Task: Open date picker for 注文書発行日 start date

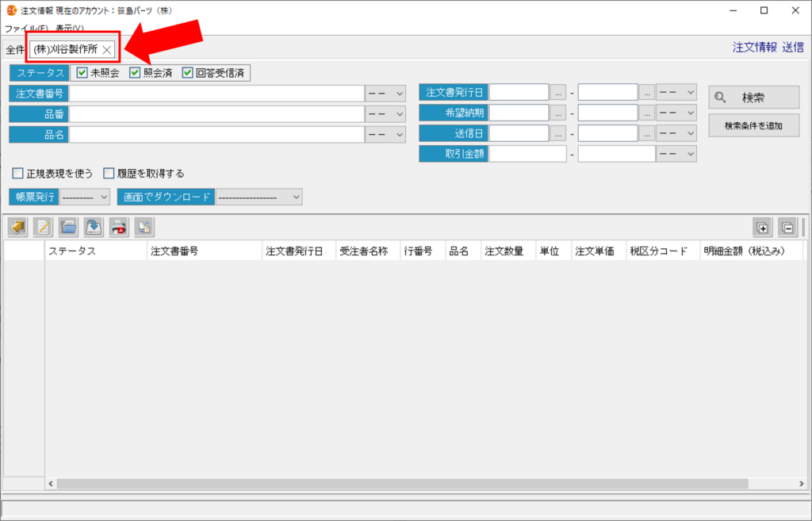Action: pos(557,93)
